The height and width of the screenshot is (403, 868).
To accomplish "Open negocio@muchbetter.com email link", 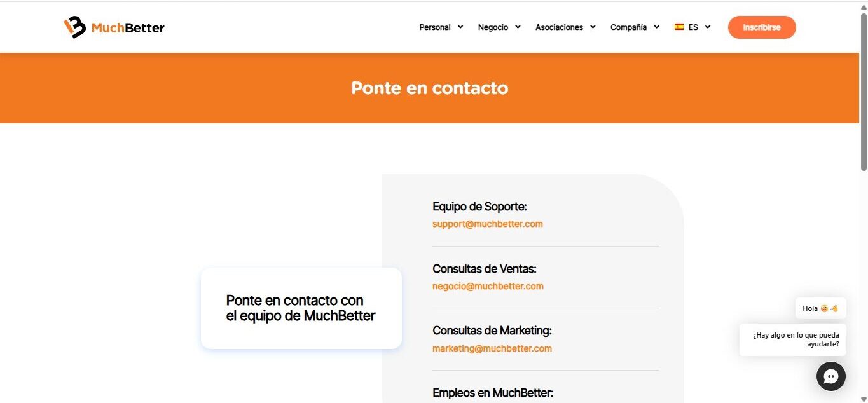I will point(488,286).
